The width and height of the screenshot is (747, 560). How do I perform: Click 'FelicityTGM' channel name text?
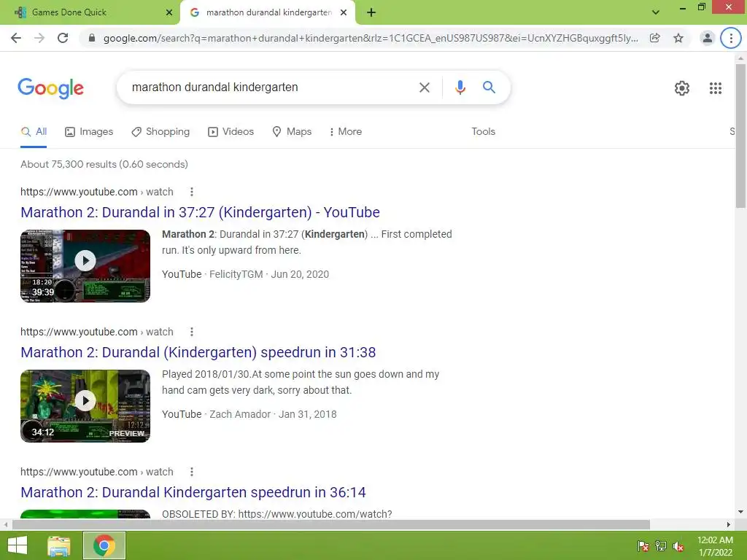point(236,274)
